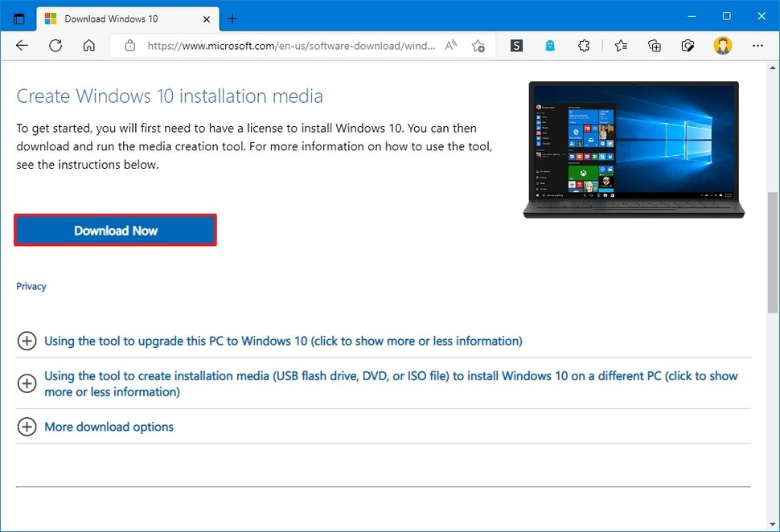Start Read Aloud for the page

(x=451, y=46)
